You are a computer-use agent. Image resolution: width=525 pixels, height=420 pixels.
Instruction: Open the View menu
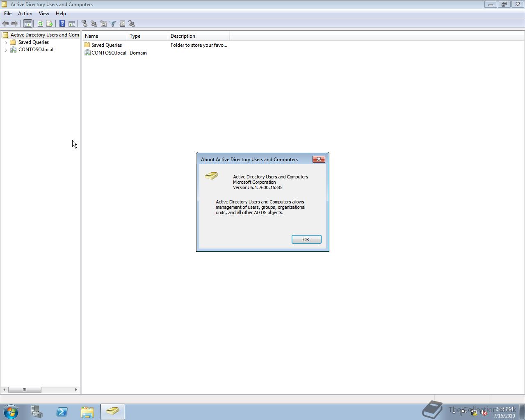pos(44,14)
